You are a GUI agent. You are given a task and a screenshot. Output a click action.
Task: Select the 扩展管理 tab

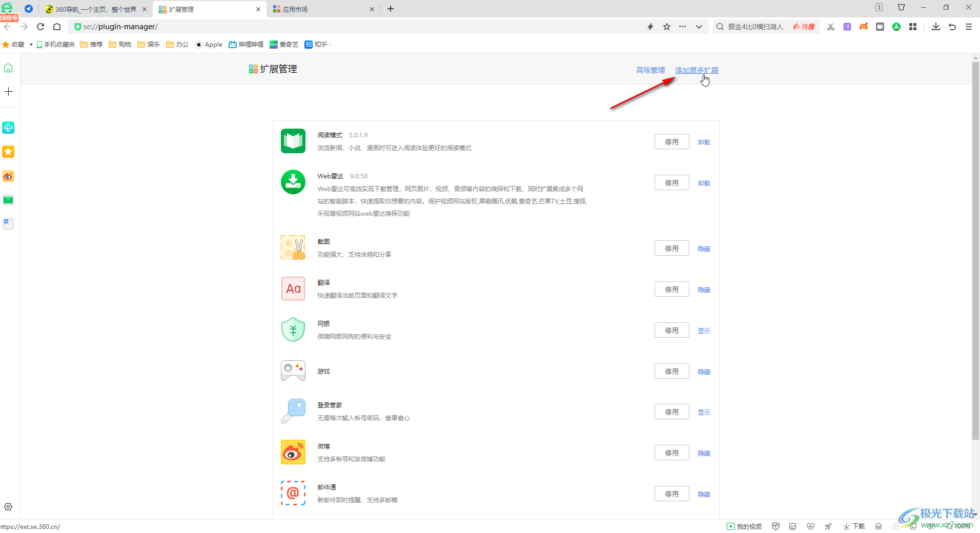[210, 9]
